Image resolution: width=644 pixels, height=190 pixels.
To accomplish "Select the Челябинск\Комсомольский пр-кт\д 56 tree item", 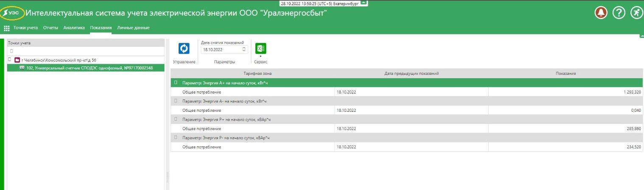I will [x=59, y=60].
